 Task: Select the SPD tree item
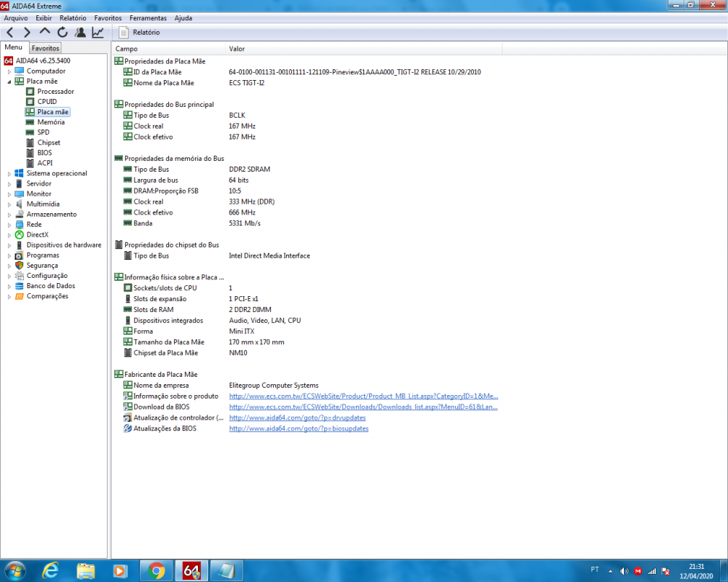[x=43, y=132]
